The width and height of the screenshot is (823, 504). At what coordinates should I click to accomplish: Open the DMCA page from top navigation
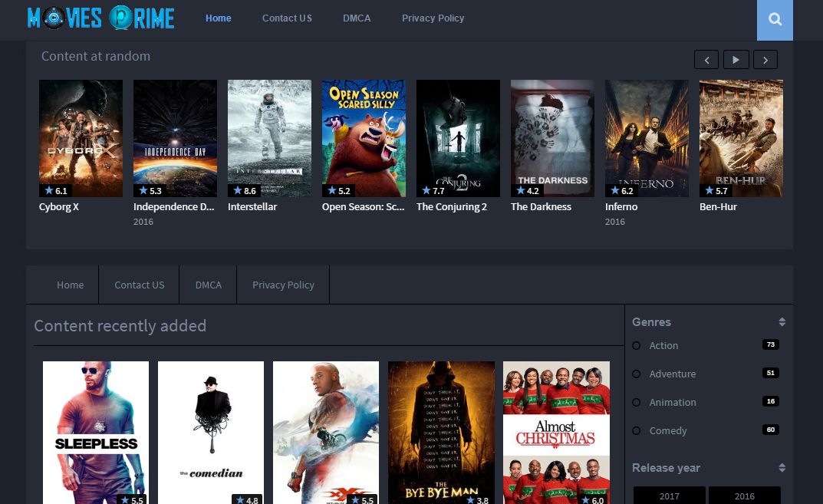click(x=357, y=18)
